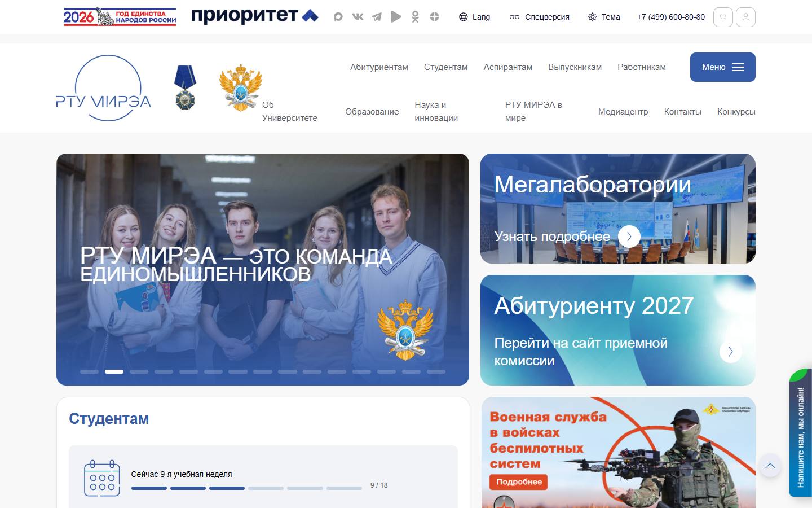Click the double-headed eagle emblem in header
812x508 pixels.
coord(240,87)
